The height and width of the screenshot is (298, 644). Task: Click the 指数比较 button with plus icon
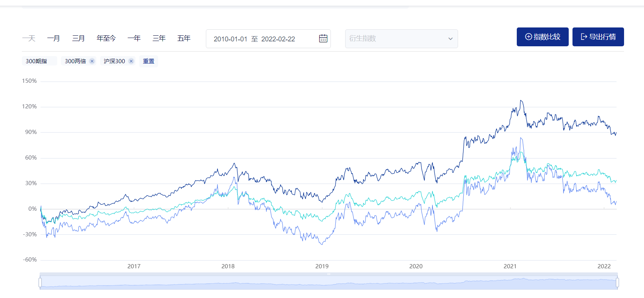(542, 37)
